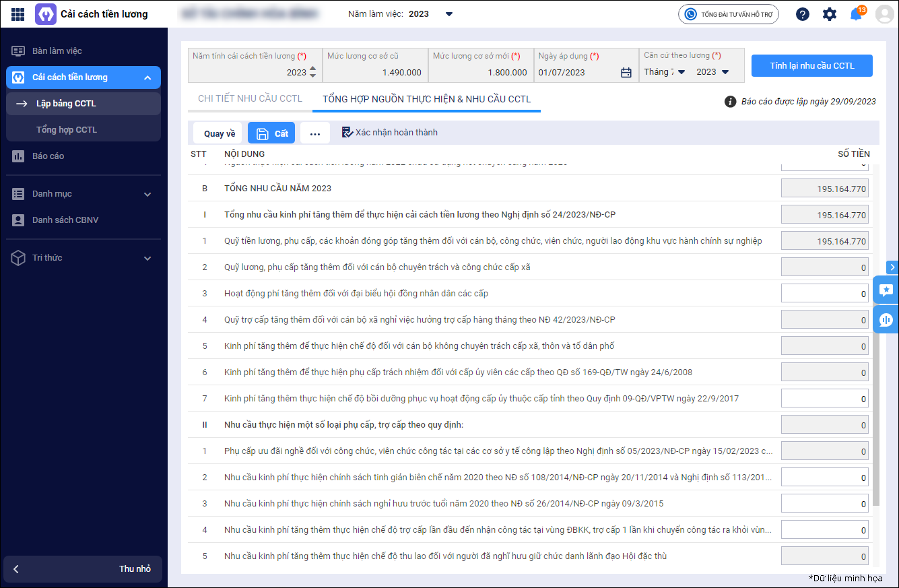
Task: Expand the right side panel arrow
Action: click(893, 267)
